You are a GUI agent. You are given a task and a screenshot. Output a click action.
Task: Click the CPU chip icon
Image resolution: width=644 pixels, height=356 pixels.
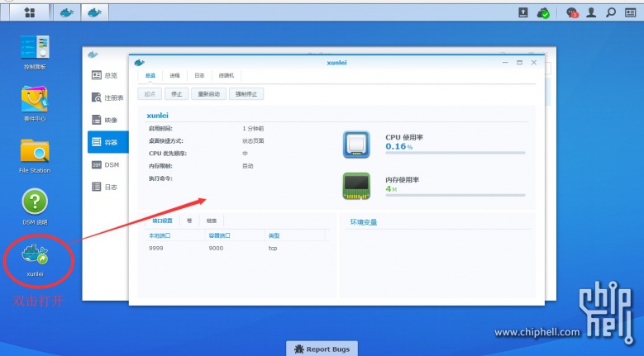pyautogui.click(x=356, y=145)
